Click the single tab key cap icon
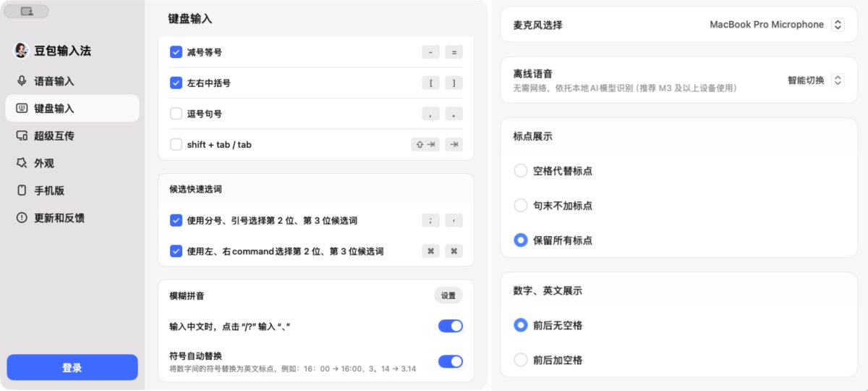The width and height of the screenshot is (868, 391). pos(454,144)
